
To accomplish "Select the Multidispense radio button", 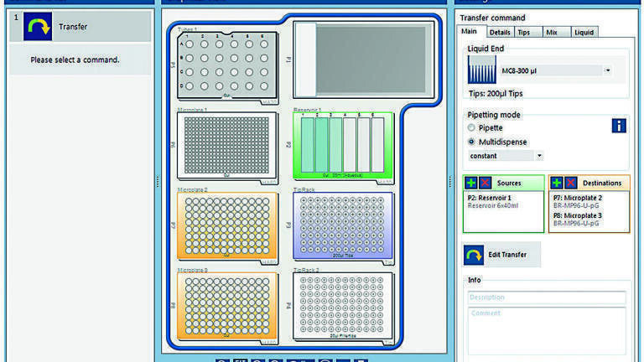I will tap(471, 142).
